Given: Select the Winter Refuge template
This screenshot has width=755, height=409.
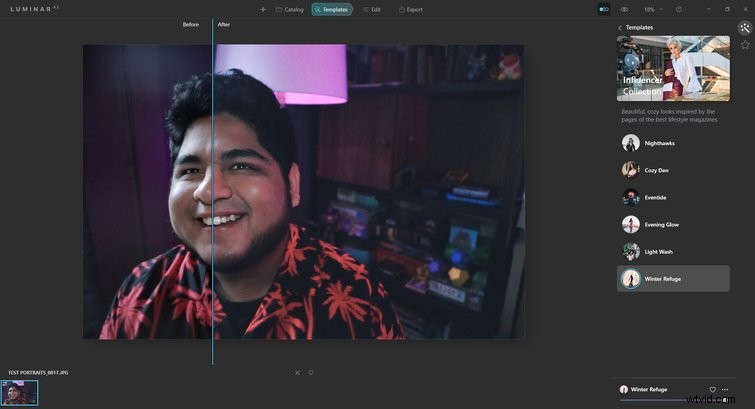Looking at the screenshot, I should [673, 278].
